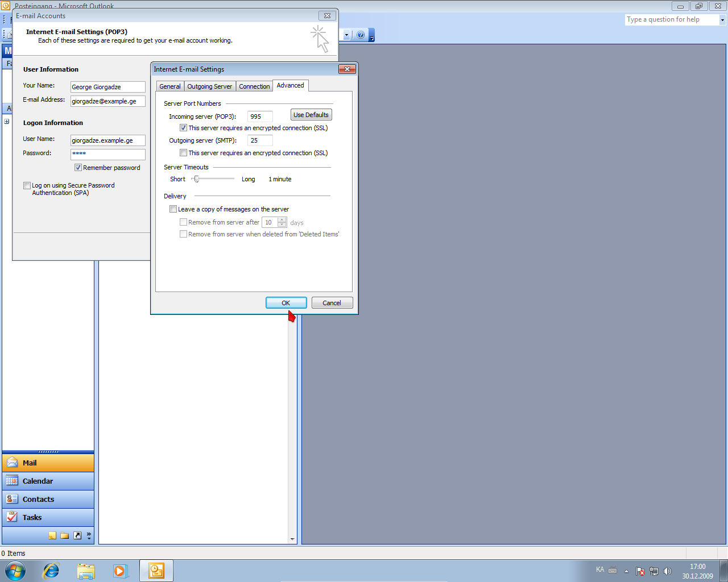Switch to the Outgoing Server tab
The image size is (728, 582).
209,86
